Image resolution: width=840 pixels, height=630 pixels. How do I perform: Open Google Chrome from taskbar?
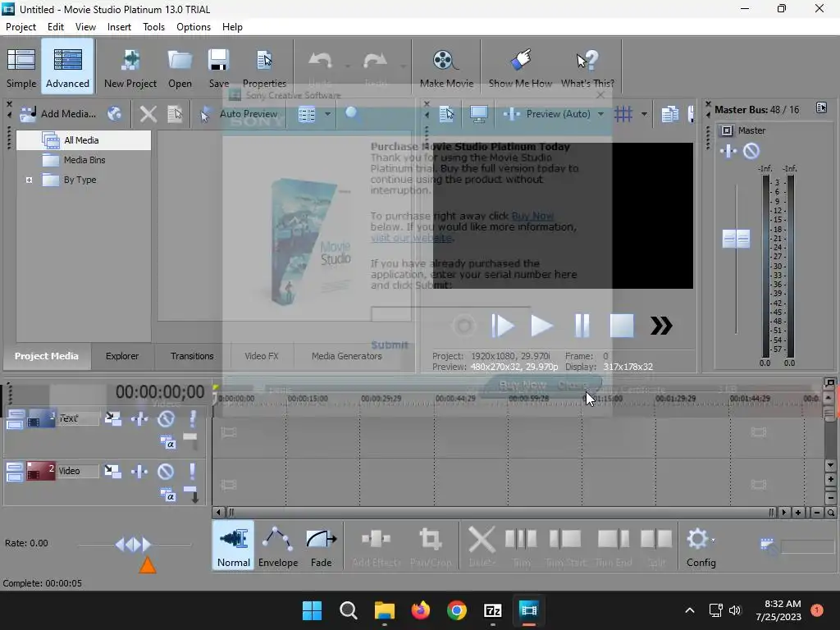[456, 610]
